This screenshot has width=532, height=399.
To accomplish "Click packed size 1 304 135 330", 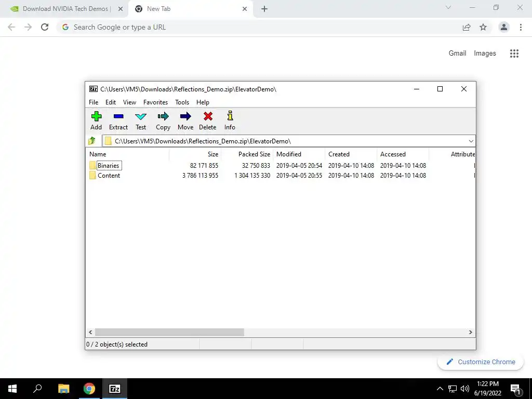I will point(252,176).
